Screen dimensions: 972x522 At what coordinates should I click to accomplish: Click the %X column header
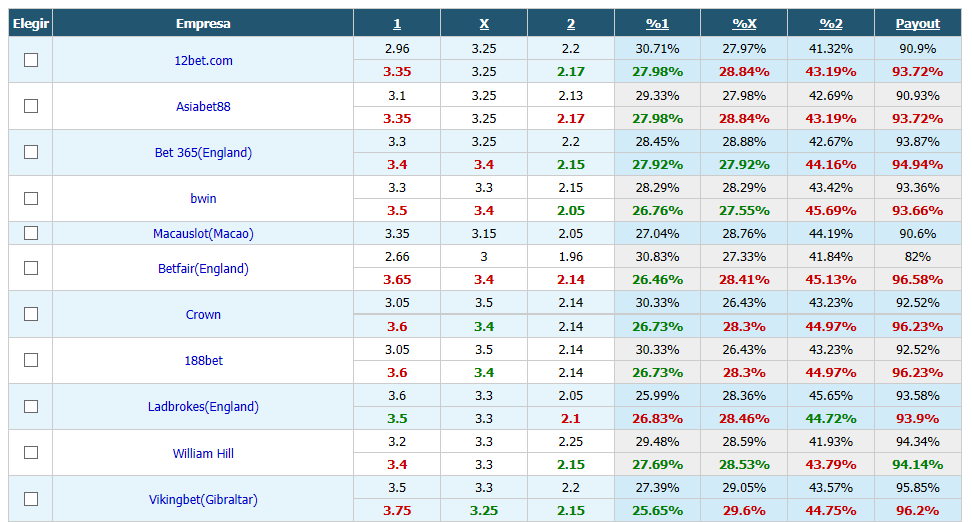point(744,24)
